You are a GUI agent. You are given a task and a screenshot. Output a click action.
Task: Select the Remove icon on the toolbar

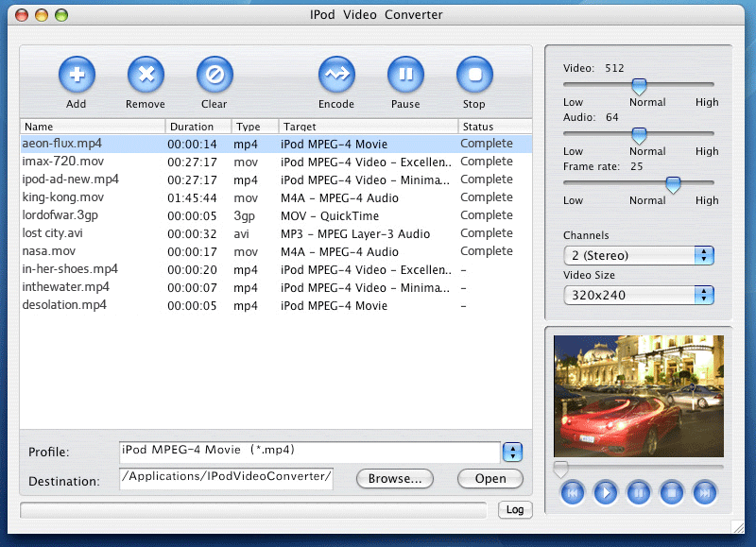point(145,76)
